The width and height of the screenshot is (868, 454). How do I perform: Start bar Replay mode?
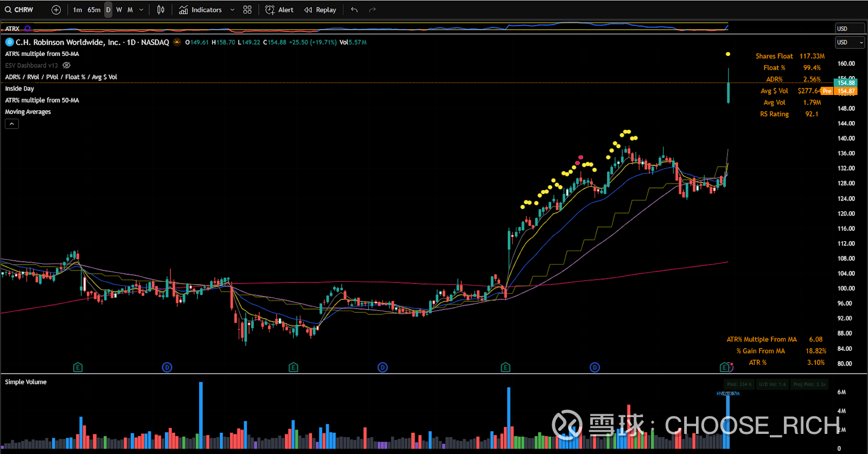pyautogui.click(x=320, y=10)
